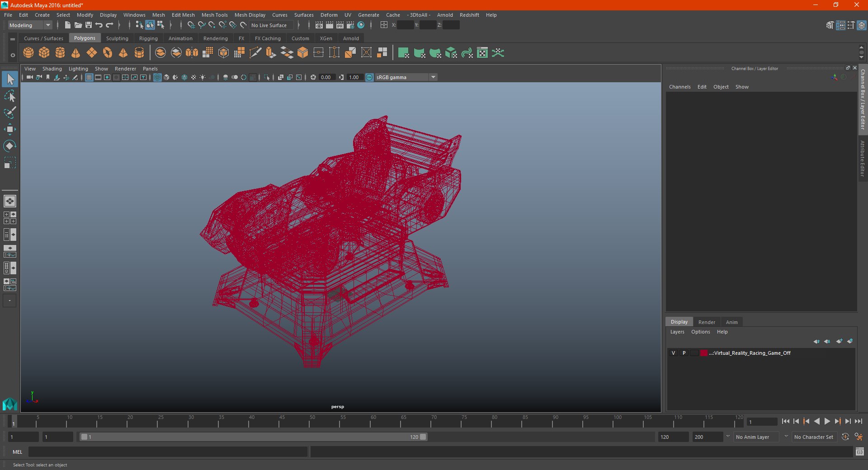Create a new scene with the file icon
This screenshot has width=868, height=470.
tap(67, 25)
